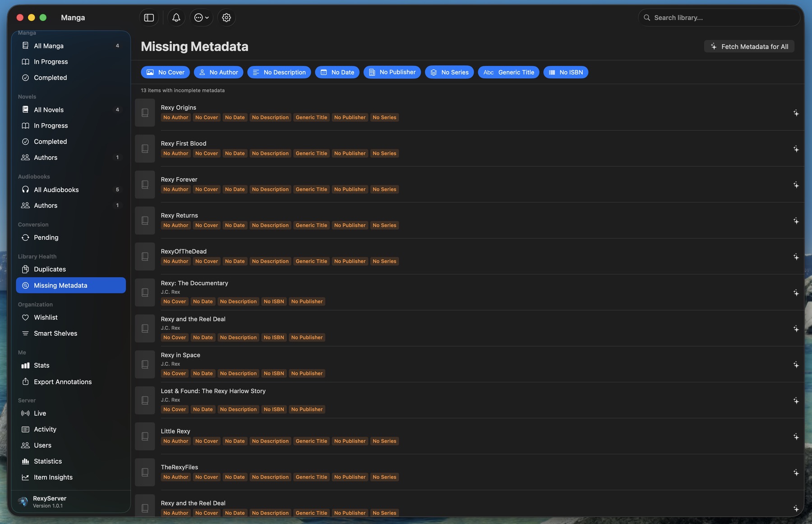Fetch metadata sparkle for Little Rexy

tap(796, 436)
